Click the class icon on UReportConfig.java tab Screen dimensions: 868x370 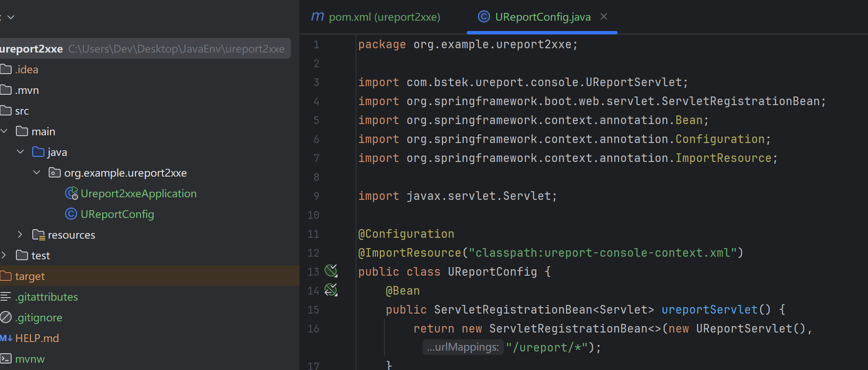(484, 17)
